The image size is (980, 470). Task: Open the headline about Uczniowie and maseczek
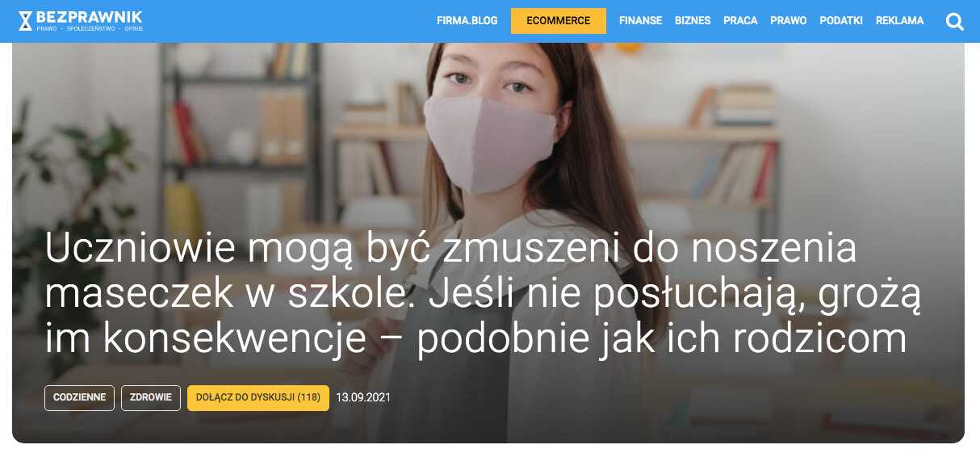482,294
